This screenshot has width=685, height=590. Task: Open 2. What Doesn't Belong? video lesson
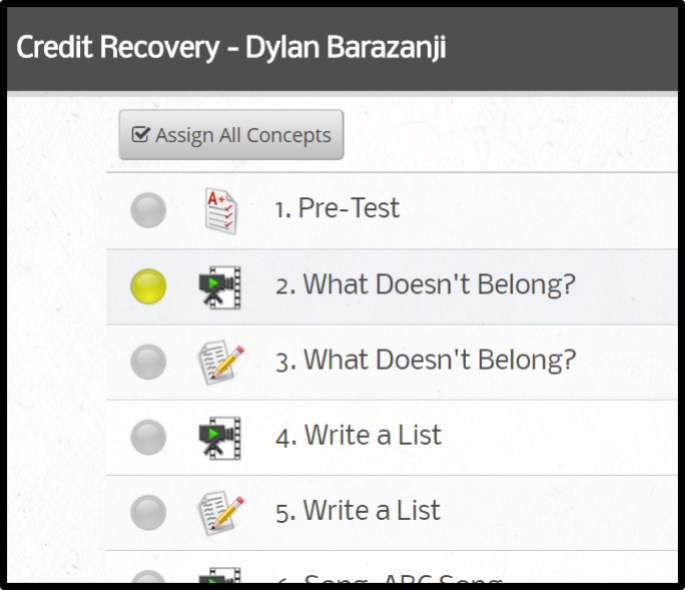(426, 285)
